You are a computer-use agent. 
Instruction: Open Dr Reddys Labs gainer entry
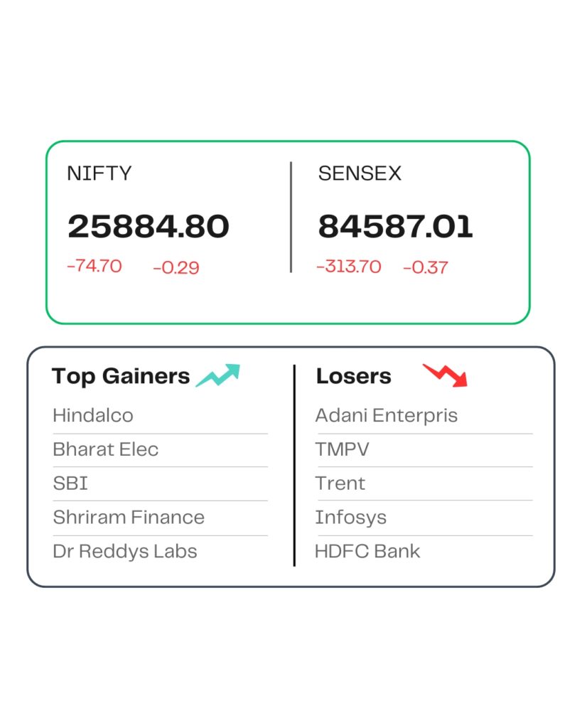[x=125, y=551]
